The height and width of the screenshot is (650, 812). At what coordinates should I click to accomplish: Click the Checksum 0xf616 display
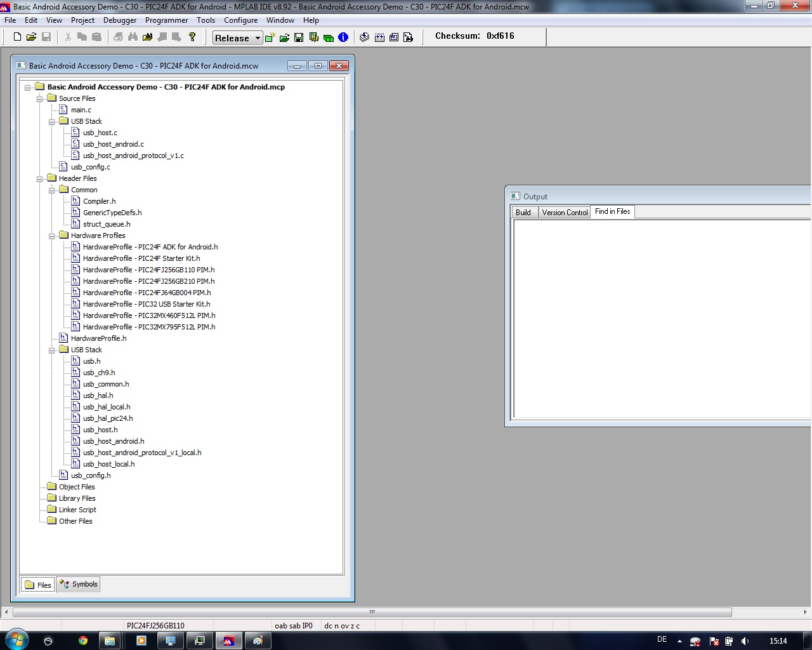tap(475, 36)
